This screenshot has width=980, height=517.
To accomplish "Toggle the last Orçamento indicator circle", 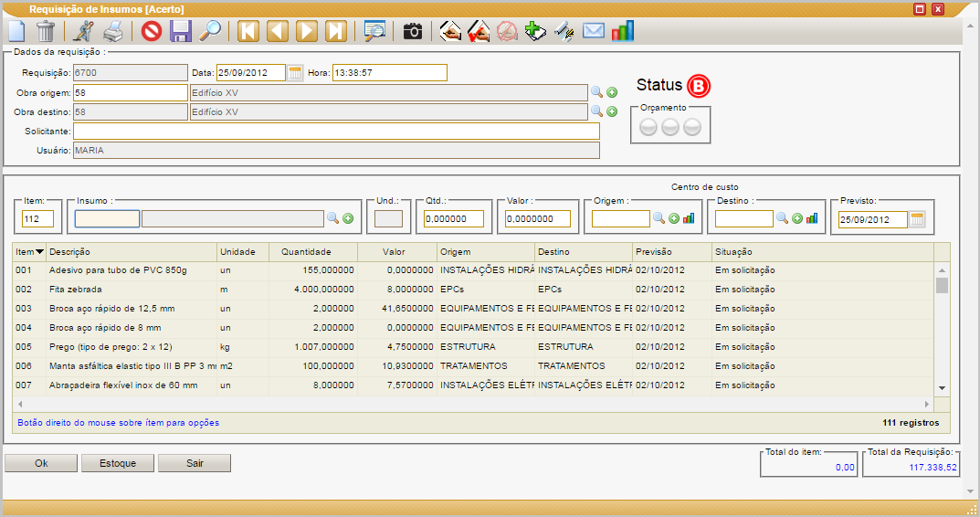I will coord(692,127).
